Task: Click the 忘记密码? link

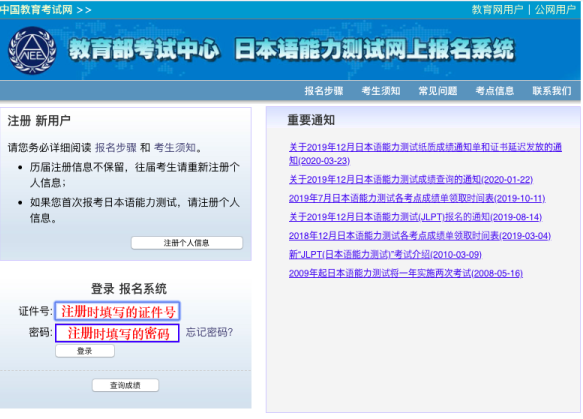Action: 209,332
